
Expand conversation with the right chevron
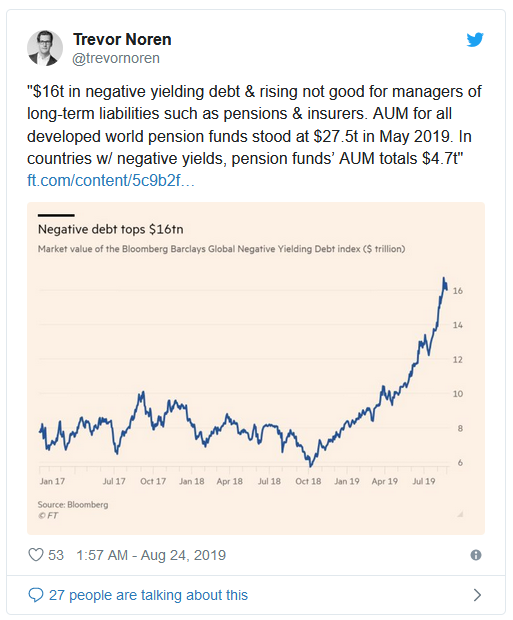(x=477, y=595)
